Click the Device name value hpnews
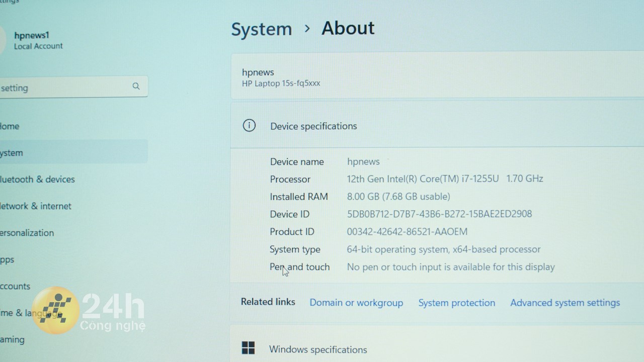644x362 pixels. (x=363, y=161)
